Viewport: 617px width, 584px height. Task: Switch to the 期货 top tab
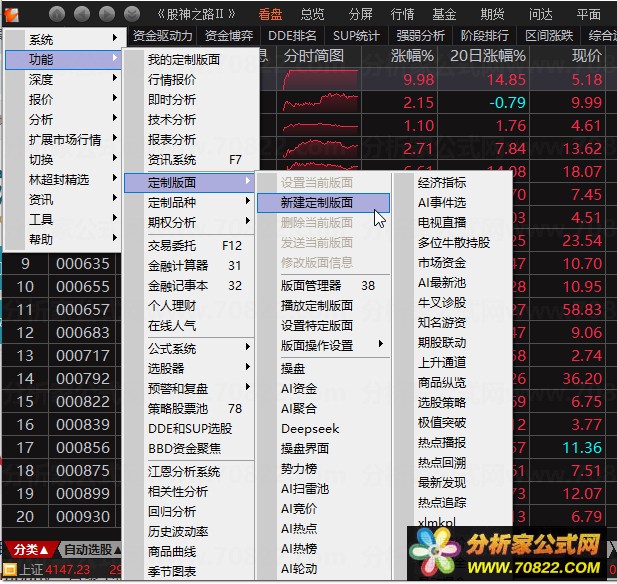(492, 15)
